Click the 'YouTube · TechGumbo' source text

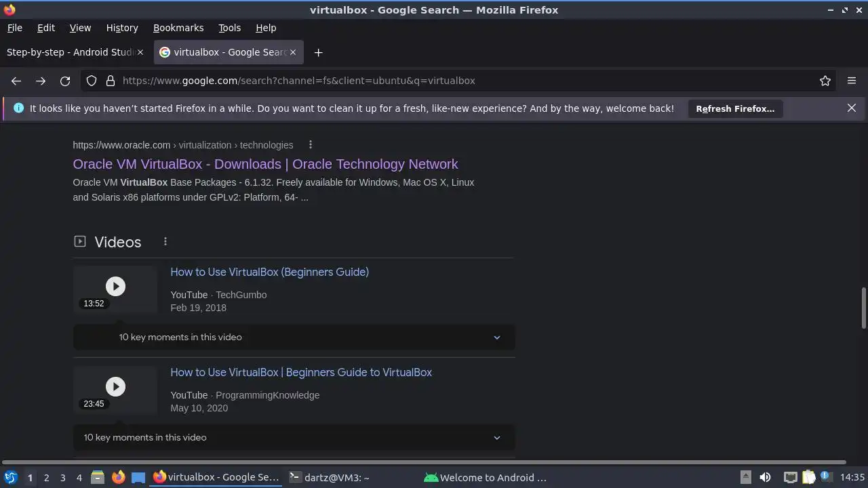coord(218,295)
